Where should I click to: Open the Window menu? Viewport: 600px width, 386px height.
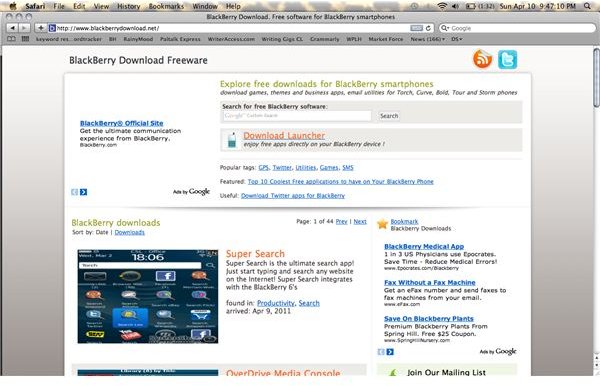[x=205, y=6]
